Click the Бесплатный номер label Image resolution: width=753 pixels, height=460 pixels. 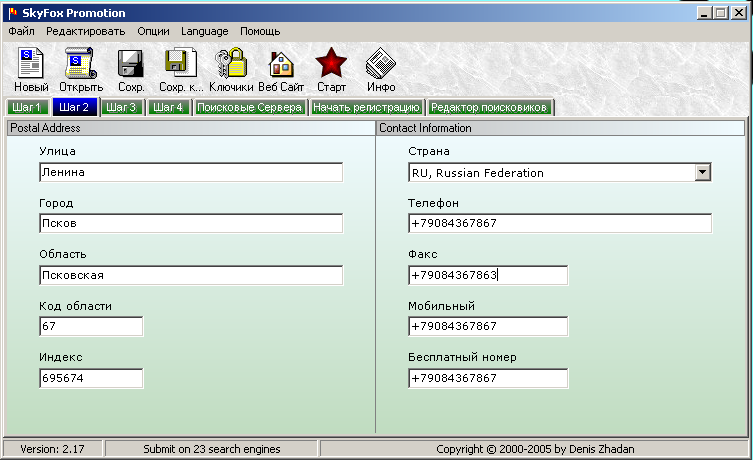click(462, 357)
